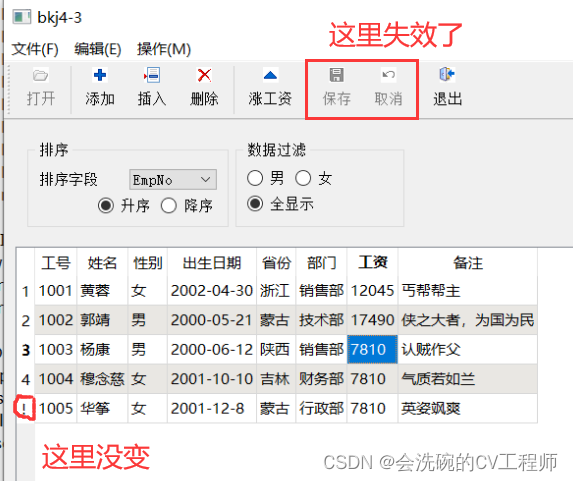Screen dimensions: 573x481
Task: Click the 工号 column header
Action: point(56,263)
